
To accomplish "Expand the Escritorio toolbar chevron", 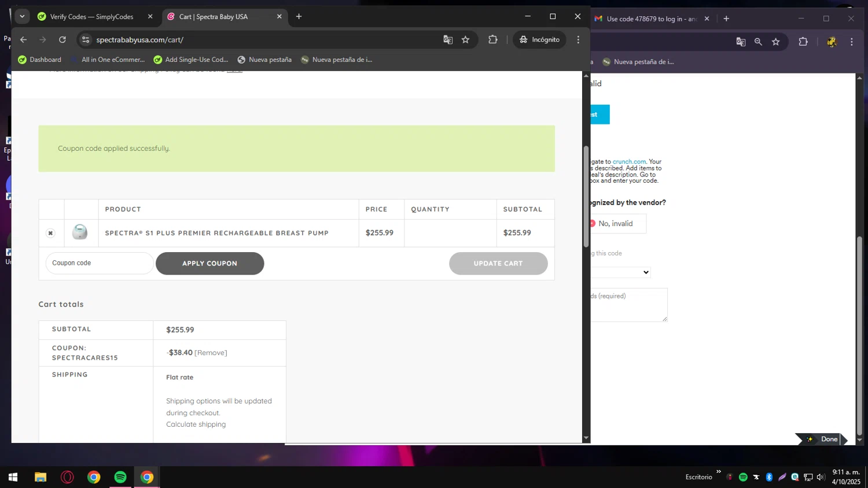I will click(x=719, y=472).
